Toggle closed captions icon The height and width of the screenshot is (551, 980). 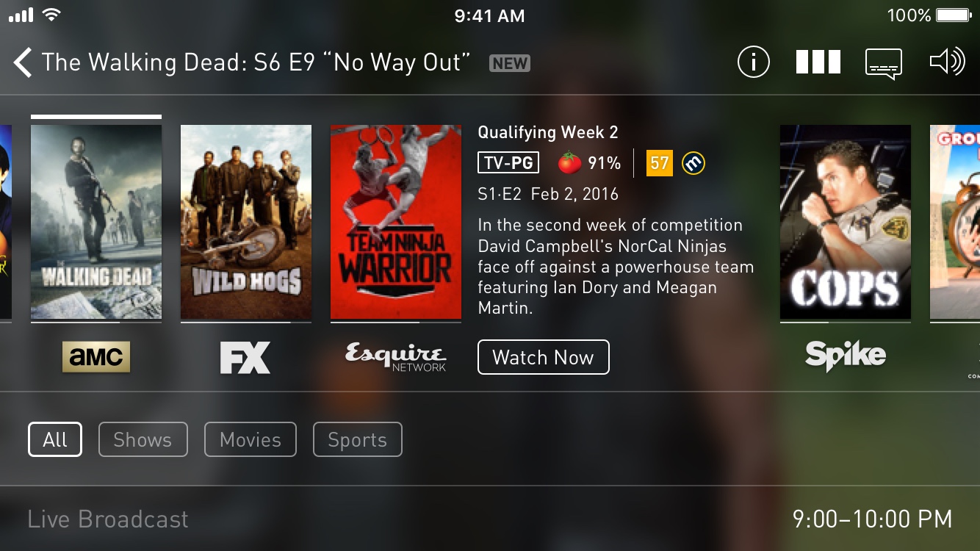click(884, 64)
